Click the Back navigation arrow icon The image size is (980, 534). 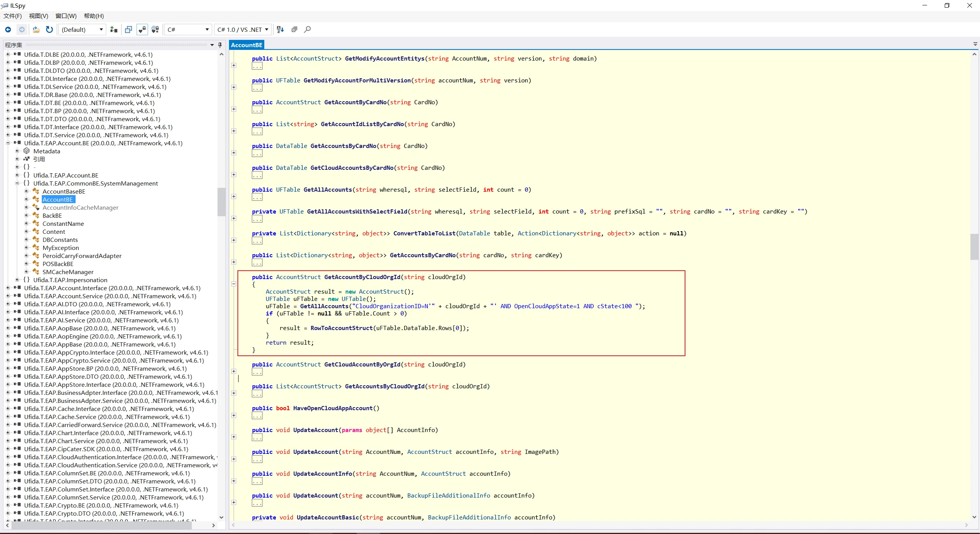[8, 30]
